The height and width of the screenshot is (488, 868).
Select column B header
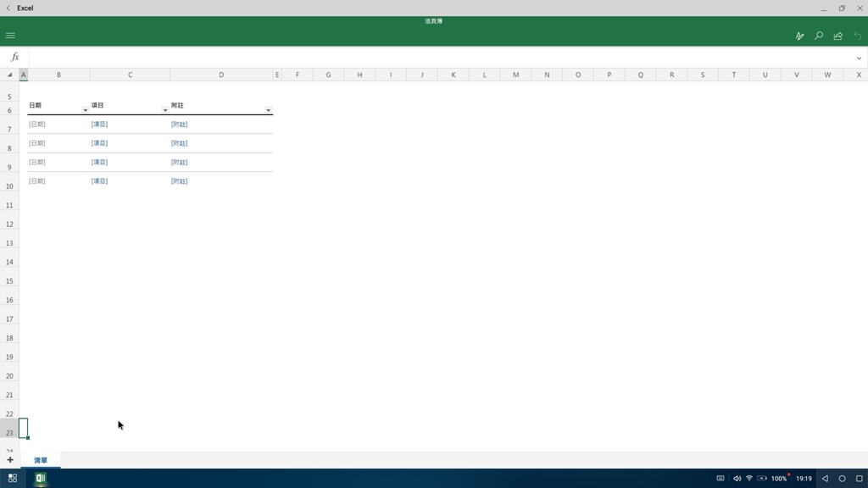tap(58, 75)
